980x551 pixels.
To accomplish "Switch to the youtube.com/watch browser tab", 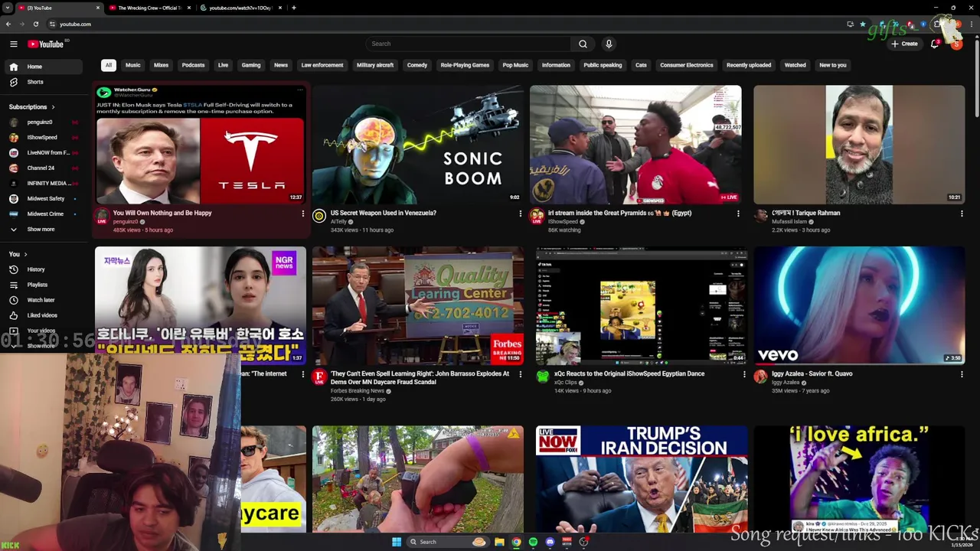I will [240, 8].
